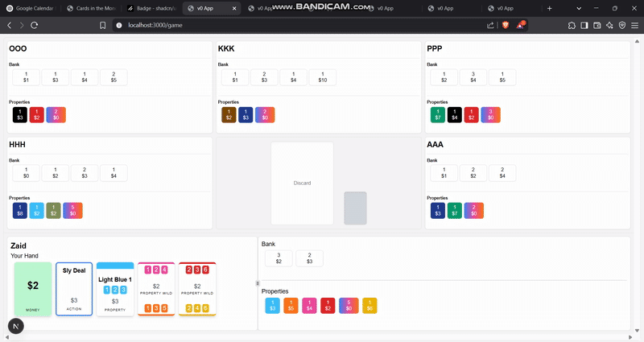Click Zaid's light blue $3 property

[272, 306]
